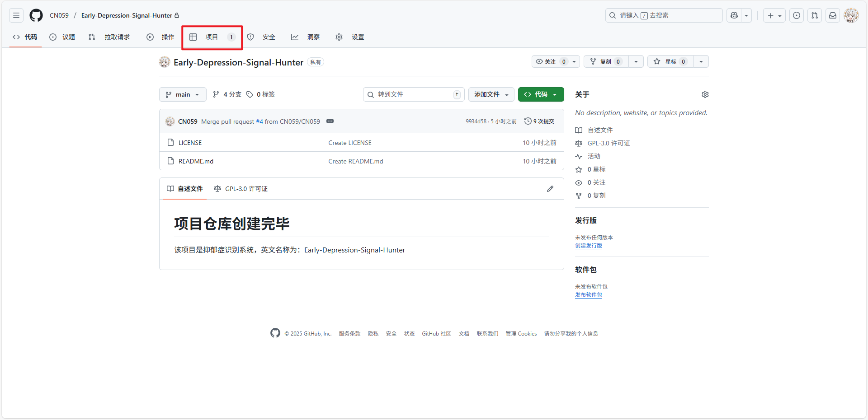Click the GitHub logo home icon
This screenshot has height=420, width=868.
pos(36,15)
